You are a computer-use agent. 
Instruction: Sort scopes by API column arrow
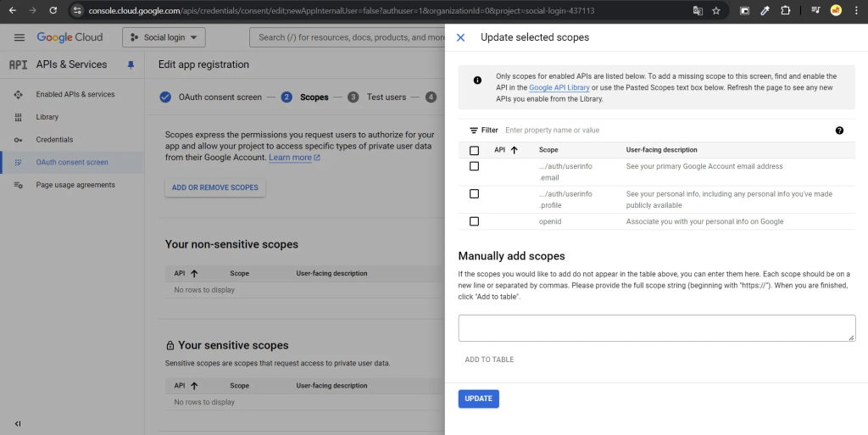click(514, 150)
